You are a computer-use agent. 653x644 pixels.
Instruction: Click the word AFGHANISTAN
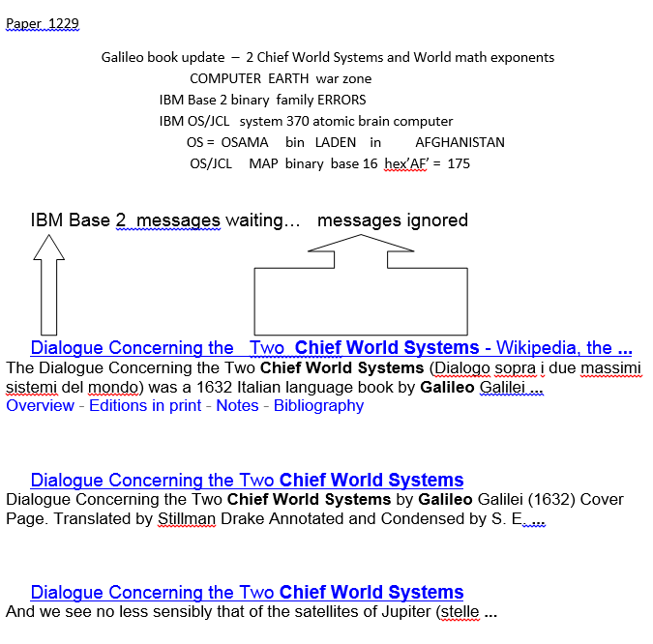pos(460,143)
